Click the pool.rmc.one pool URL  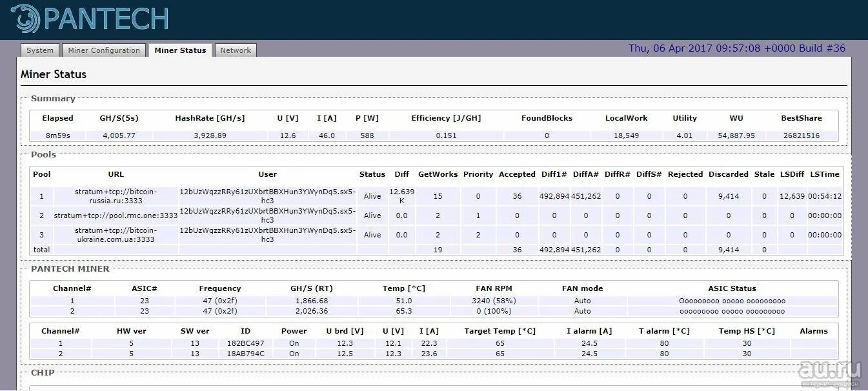116,216
